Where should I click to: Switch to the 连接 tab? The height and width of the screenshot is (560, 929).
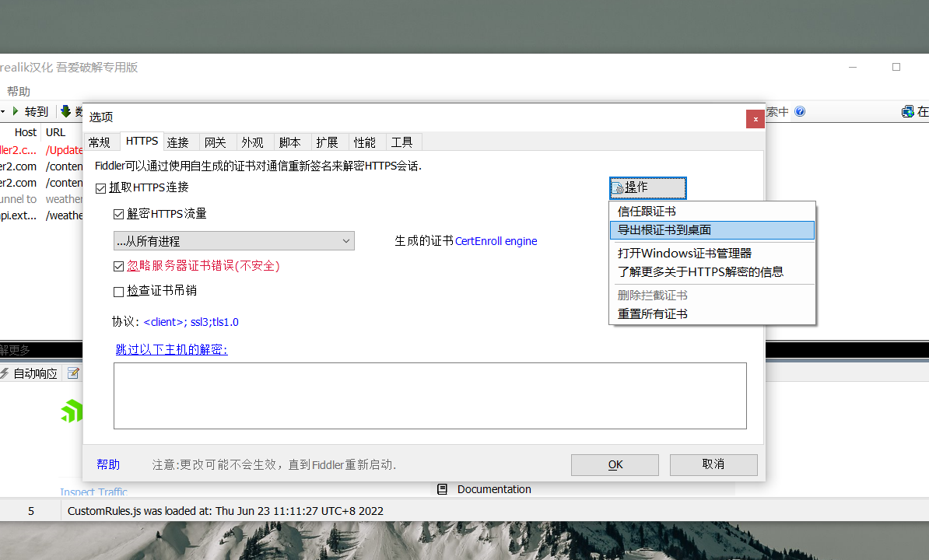(x=178, y=142)
